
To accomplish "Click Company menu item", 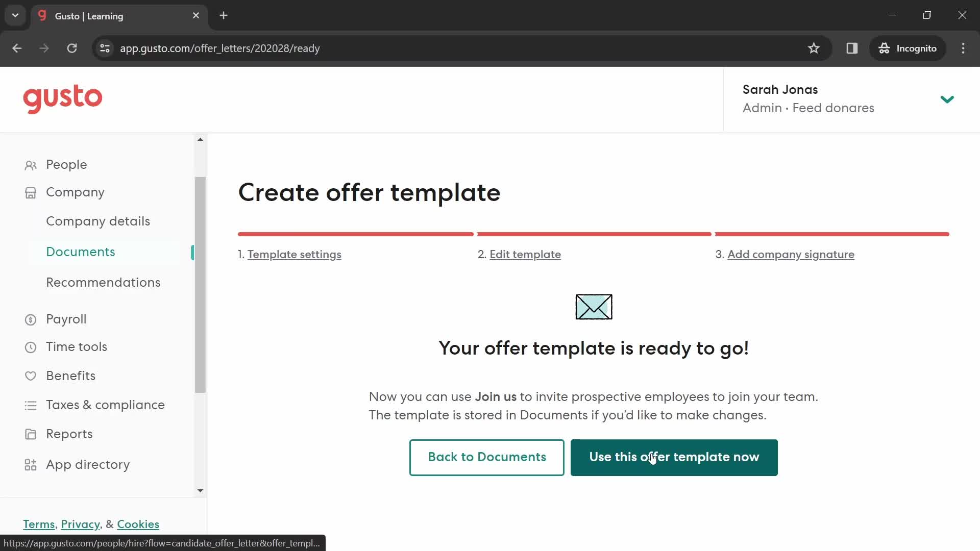I will (76, 192).
